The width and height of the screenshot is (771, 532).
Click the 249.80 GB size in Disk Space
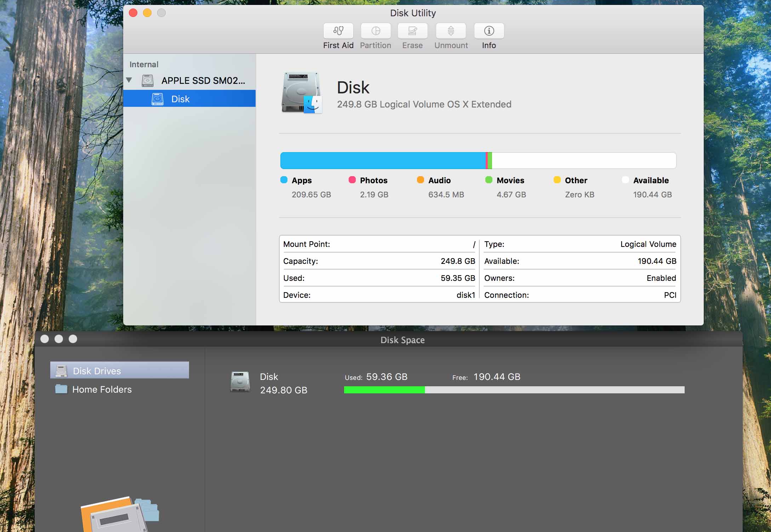284,390
